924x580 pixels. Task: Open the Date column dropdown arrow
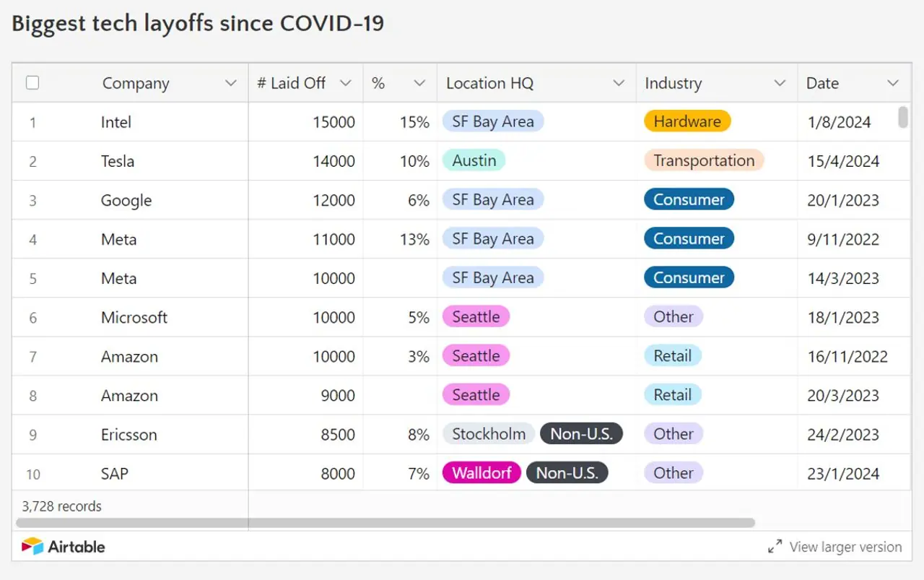coord(893,84)
